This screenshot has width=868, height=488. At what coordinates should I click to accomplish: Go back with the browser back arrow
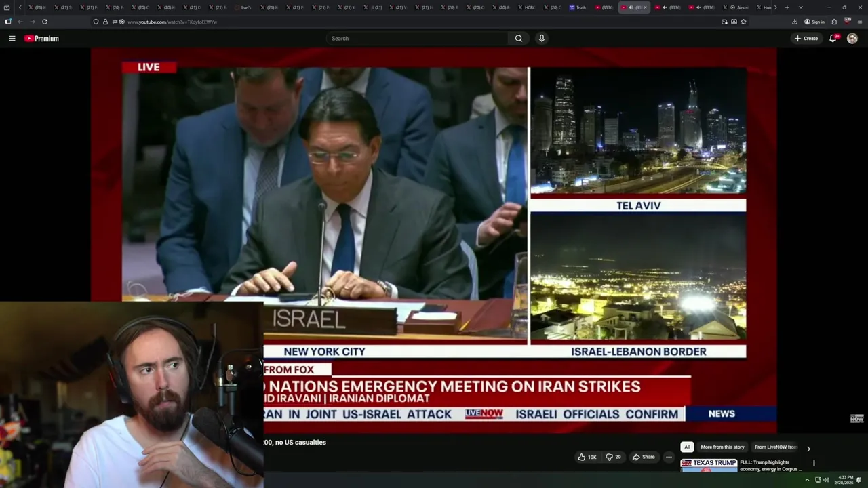20,22
